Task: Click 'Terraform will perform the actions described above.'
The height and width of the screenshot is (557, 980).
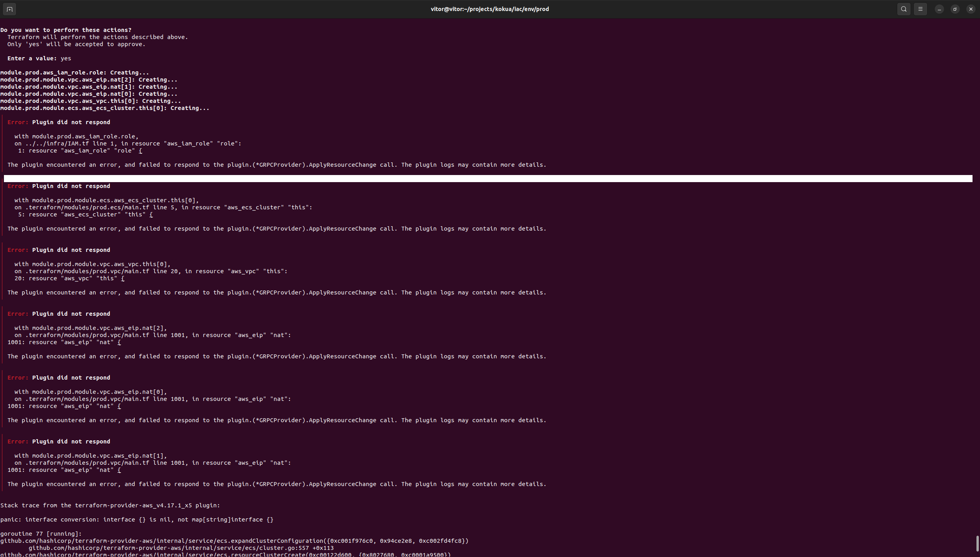Action: tap(98, 37)
